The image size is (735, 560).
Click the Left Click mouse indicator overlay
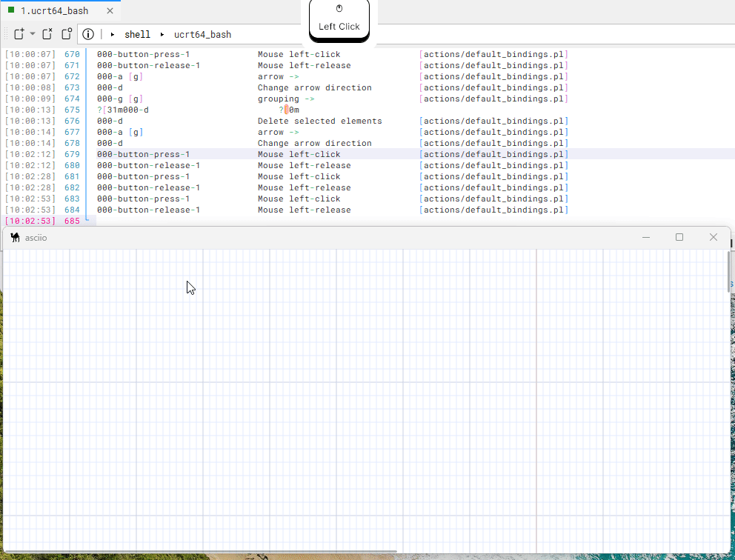[x=339, y=18]
